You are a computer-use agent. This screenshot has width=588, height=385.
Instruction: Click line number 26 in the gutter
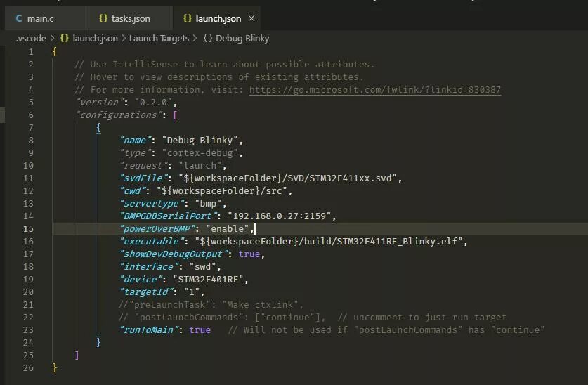click(28, 367)
